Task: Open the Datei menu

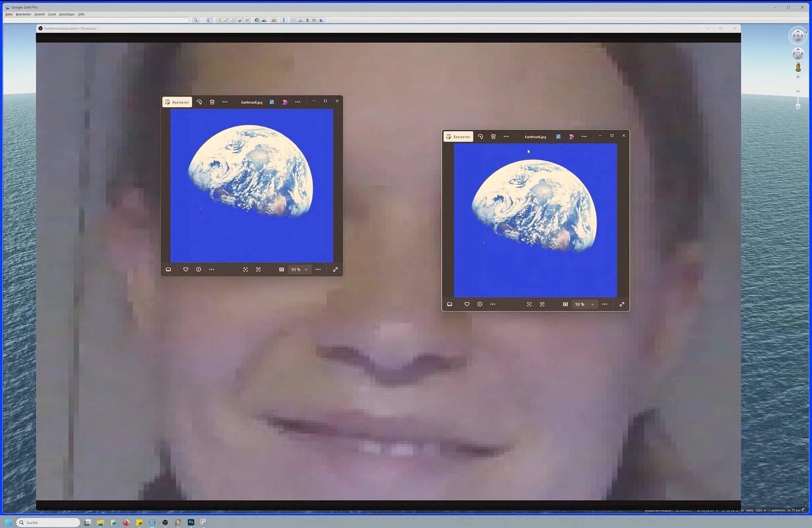Action: point(9,14)
